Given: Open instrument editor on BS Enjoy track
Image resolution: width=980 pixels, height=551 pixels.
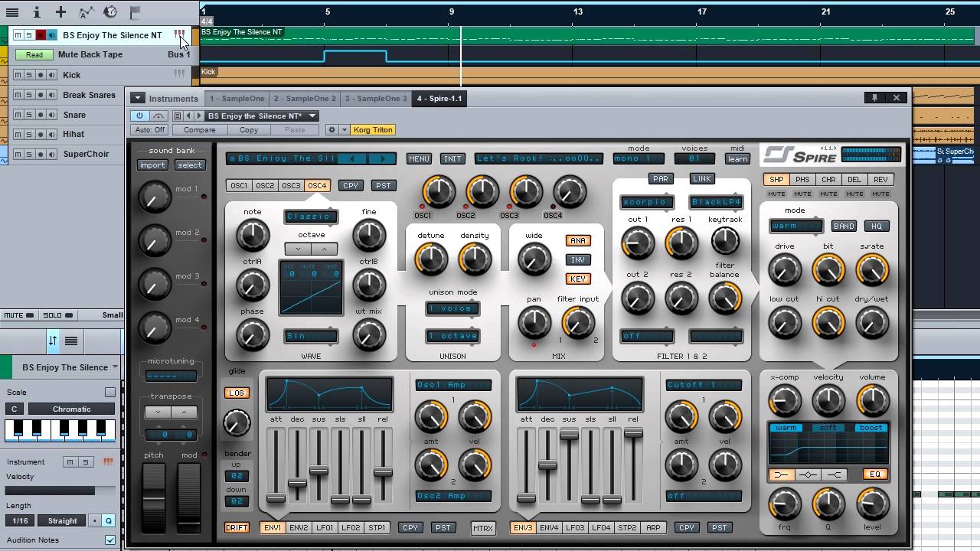Looking at the screenshot, I should 178,34.
